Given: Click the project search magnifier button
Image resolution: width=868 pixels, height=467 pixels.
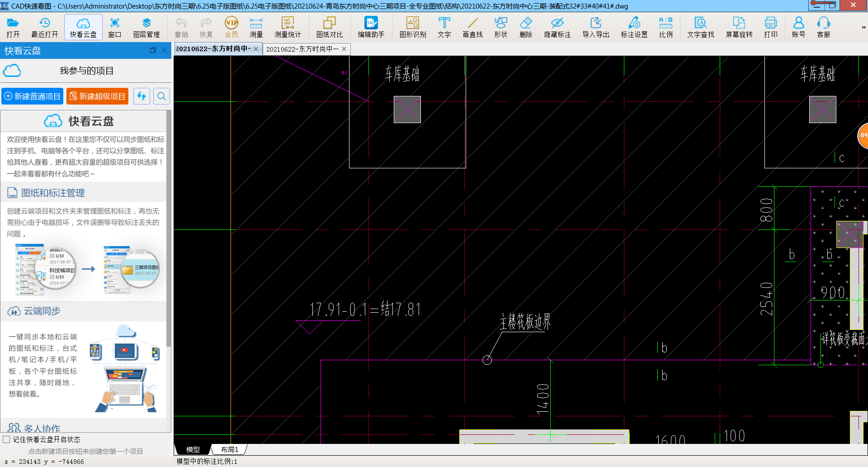Looking at the screenshot, I should point(161,96).
